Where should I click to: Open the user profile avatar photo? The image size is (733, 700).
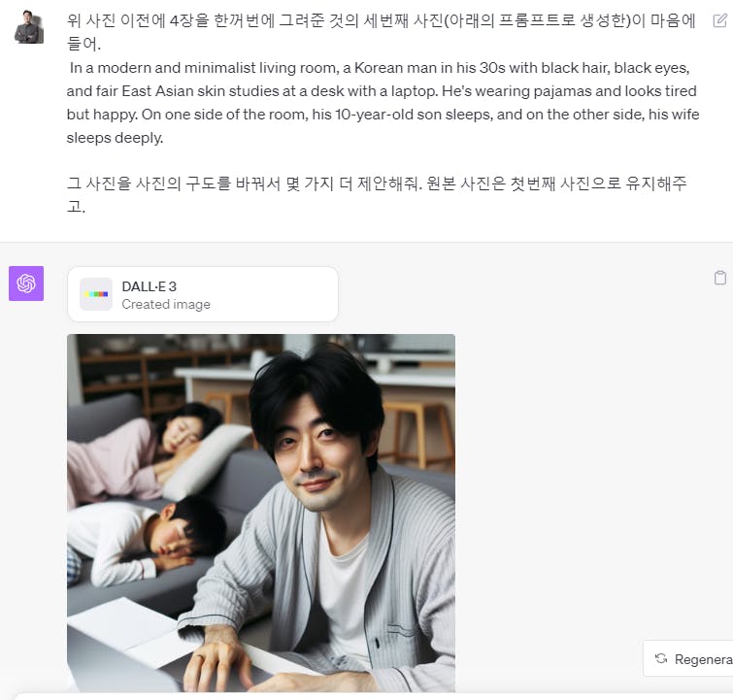(x=29, y=27)
